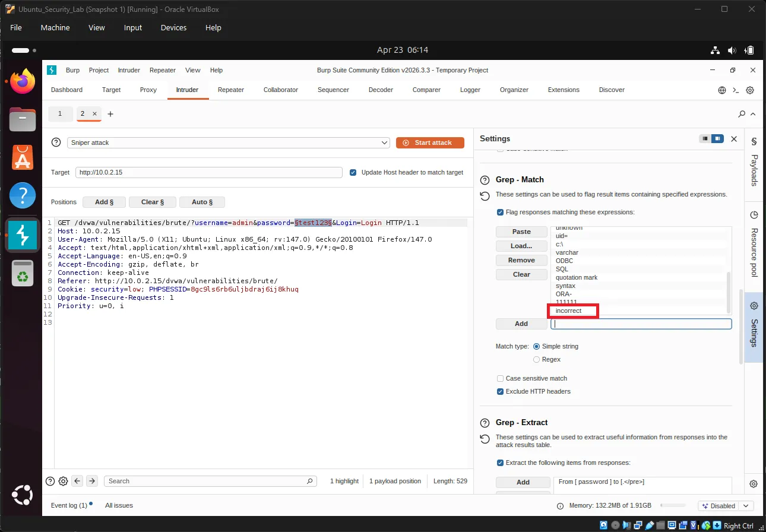Open the Sniper attack type dropdown
Screen dimensions: 766x532
point(384,142)
